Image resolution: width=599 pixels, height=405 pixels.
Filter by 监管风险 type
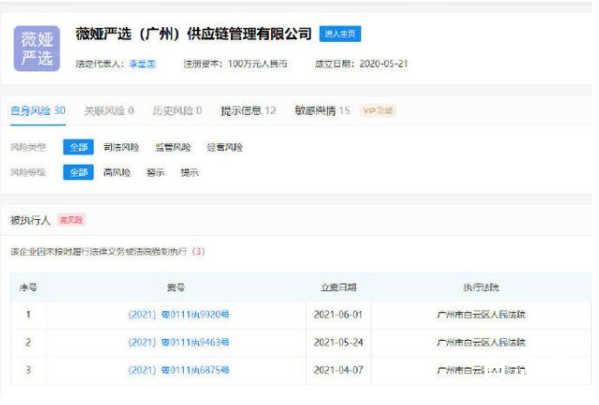coord(173,147)
